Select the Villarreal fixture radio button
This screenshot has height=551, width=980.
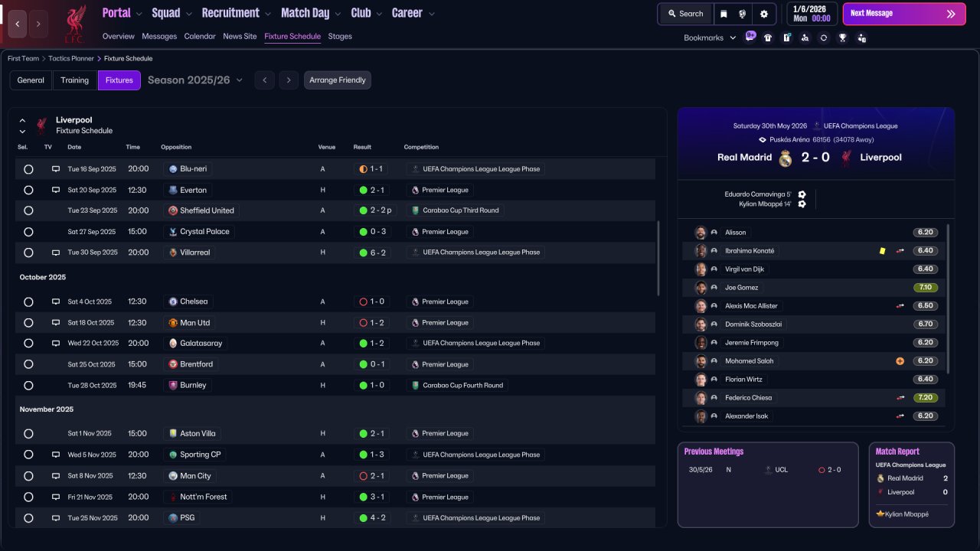click(28, 253)
